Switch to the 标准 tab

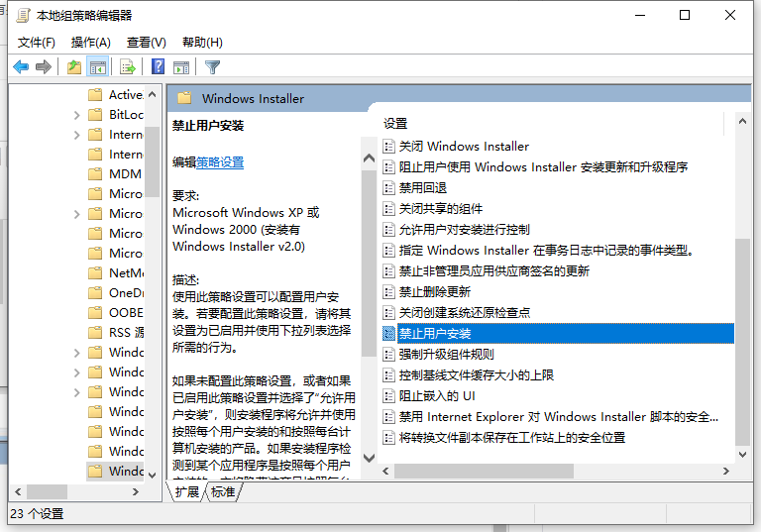tap(223, 492)
